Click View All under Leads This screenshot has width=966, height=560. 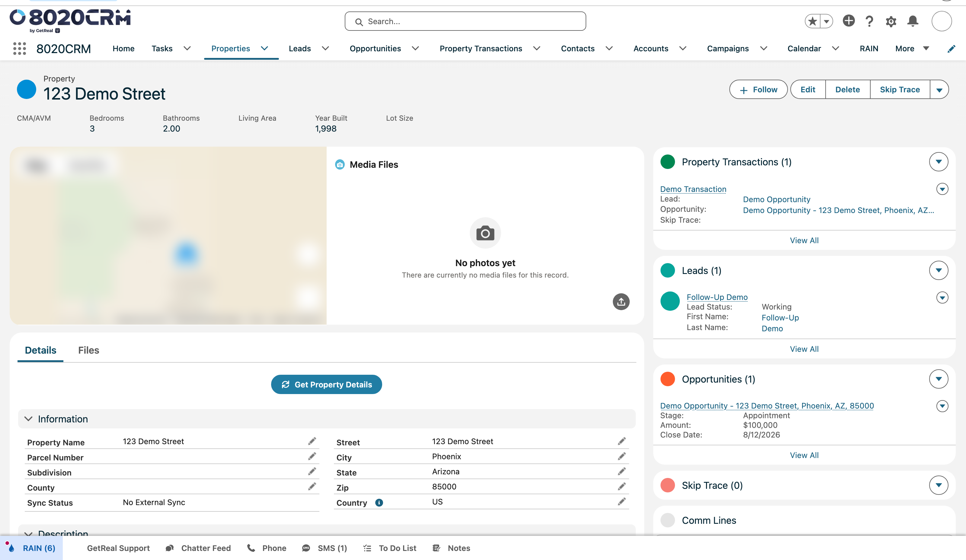point(804,349)
